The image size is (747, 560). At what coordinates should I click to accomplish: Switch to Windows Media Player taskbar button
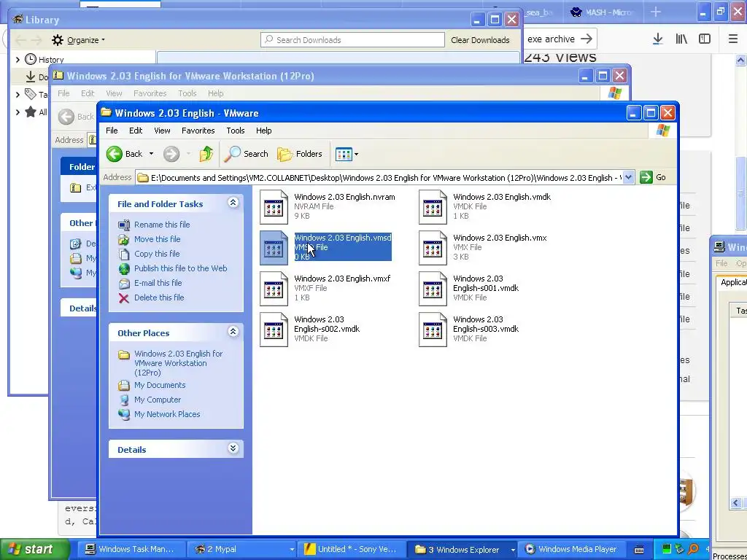[x=571, y=549]
